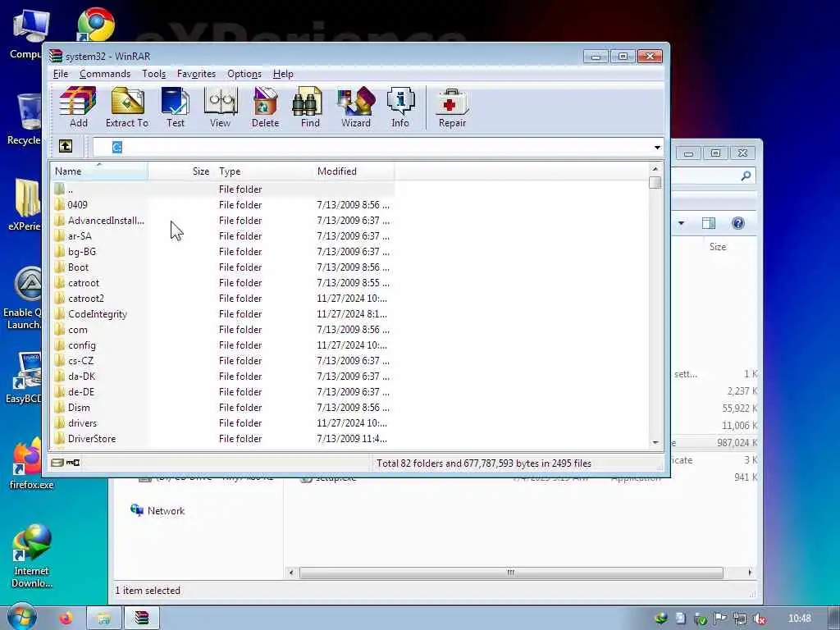Run the Test archive tool
Image resolution: width=840 pixels, height=630 pixels.
176,107
